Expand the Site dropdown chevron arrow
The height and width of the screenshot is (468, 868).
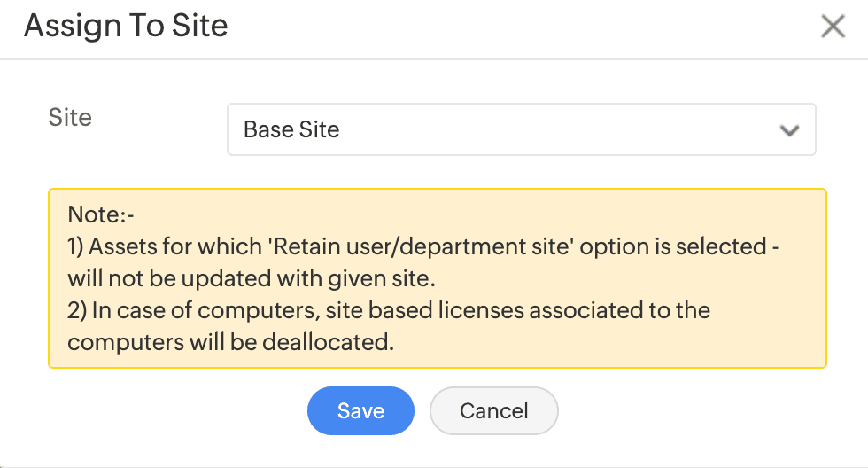(x=788, y=130)
